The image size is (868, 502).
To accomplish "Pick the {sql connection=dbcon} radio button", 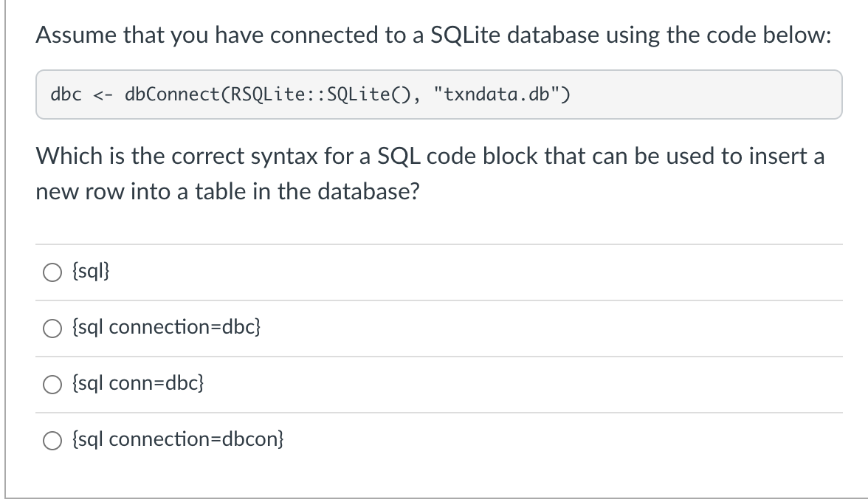I will pyautogui.click(x=52, y=441).
